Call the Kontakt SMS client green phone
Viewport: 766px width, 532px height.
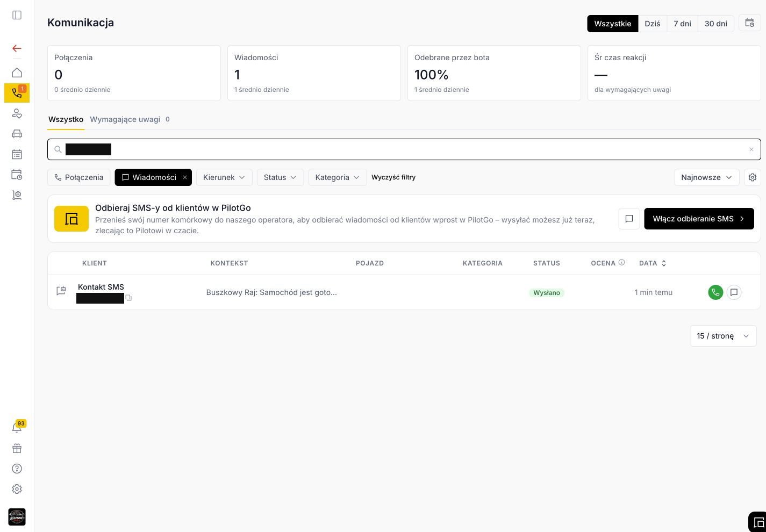click(715, 292)
